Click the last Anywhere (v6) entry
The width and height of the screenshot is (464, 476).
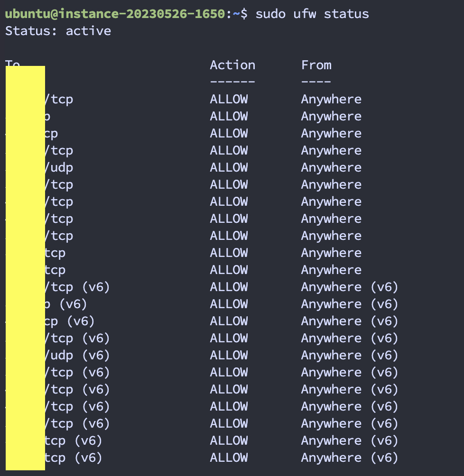coord(350,458)
